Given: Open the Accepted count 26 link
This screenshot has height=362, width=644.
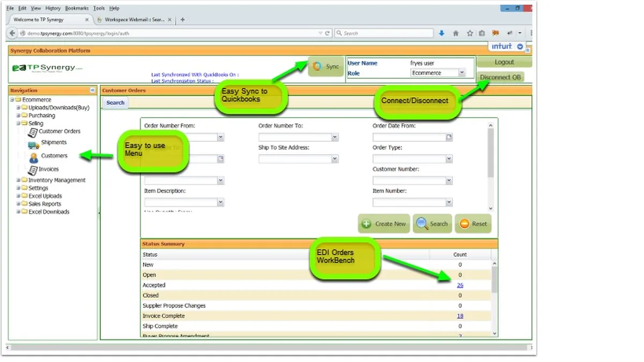Looking at the screenshot, I should tap(460, 285).
